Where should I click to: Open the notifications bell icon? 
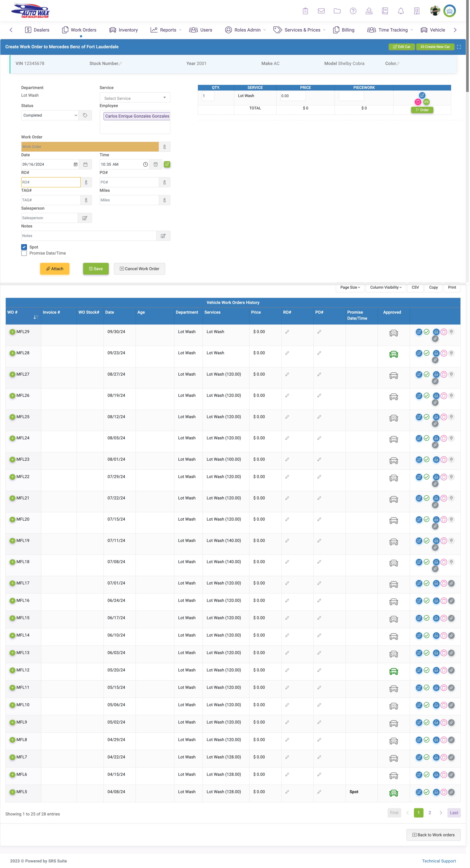click(x=401, y=11)
